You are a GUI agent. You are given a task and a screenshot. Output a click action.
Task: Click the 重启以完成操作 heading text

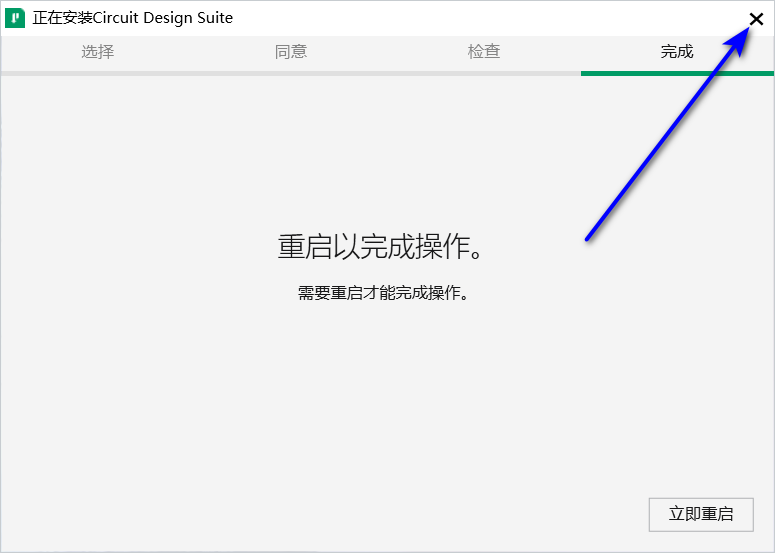380,247
